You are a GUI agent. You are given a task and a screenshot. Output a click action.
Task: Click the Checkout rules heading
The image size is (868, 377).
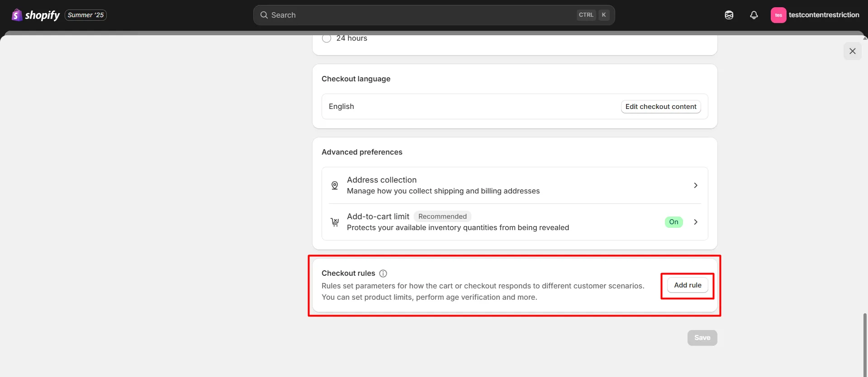pos(348,273)
